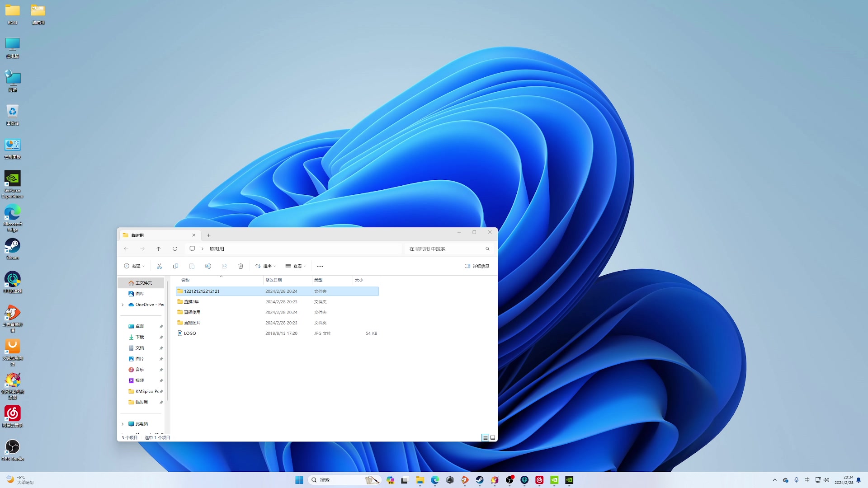Select the 网易云音乐 desktop shortcut
868x488 pixels.
(x=12, y=416)
